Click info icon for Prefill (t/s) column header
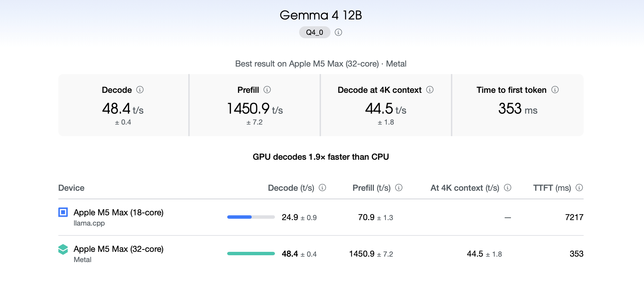This screenshot has width=644, height=288. [399, 188]
